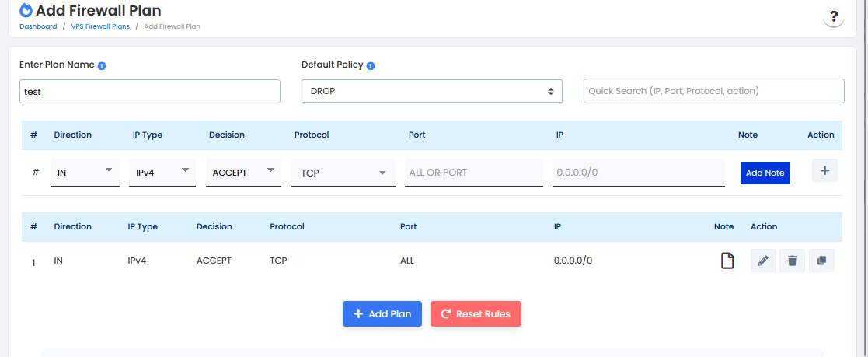Click the flame logo next to the title
The image size is (868, 357).
[x=26, y=10]
